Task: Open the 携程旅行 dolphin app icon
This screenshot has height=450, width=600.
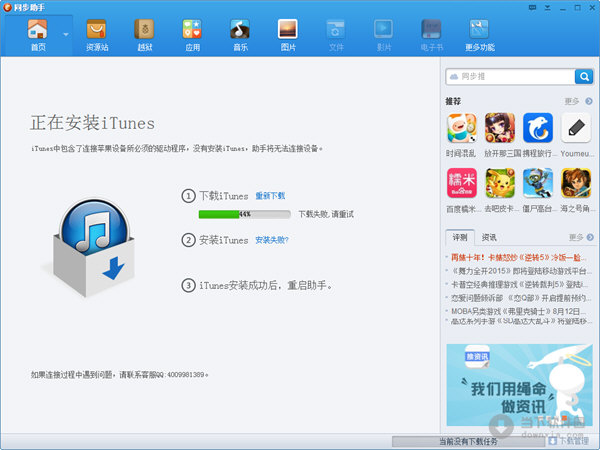Action: (x=538, y=128)
